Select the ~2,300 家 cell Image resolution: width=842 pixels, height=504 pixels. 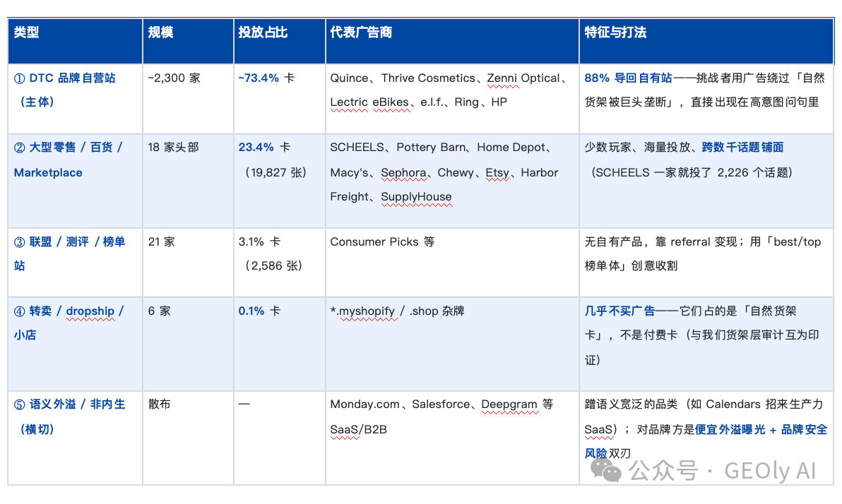pos(188,99)
